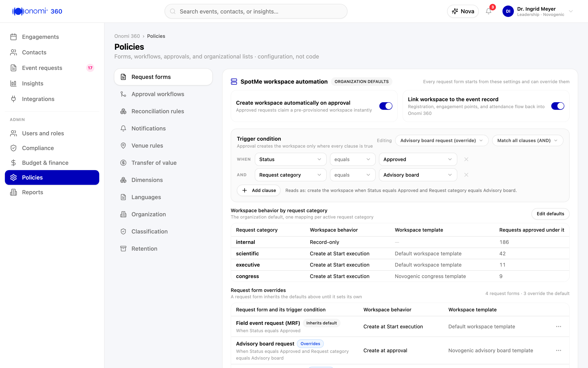Open the equals operator dropdown in AND row
Viewport: 588px width, 368px height.
(x=353, y=175)
